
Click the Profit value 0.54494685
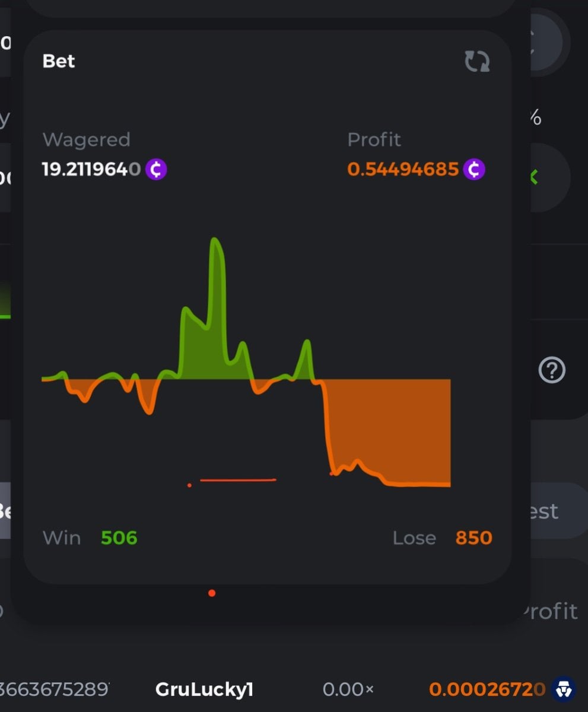(403, 170)
